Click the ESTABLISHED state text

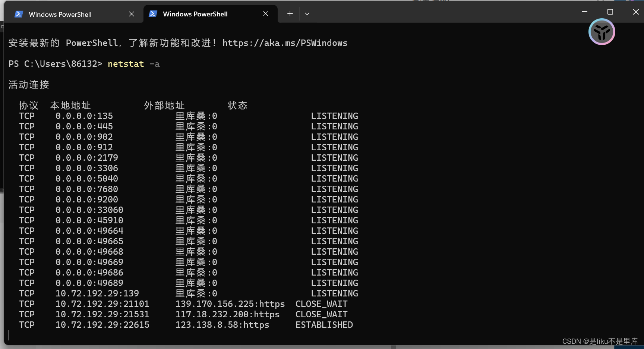coord(324,325)
